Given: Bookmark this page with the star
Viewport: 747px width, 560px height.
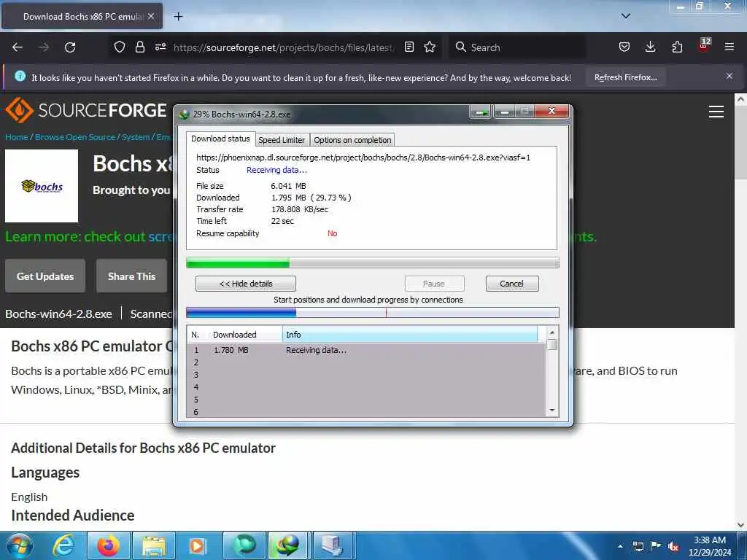Looking at the screenshot, I should tap(430, 47).
